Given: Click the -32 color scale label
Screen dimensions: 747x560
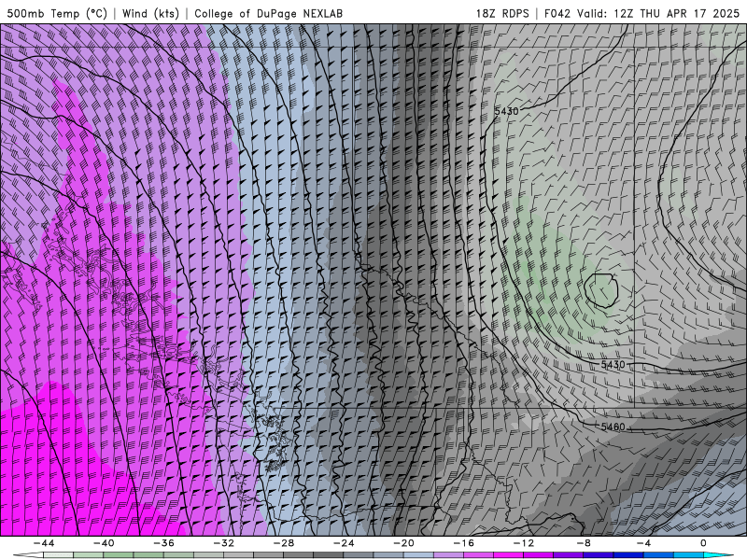Looking at the screenshot, I should pyautogui.click(x=224, y=543).
